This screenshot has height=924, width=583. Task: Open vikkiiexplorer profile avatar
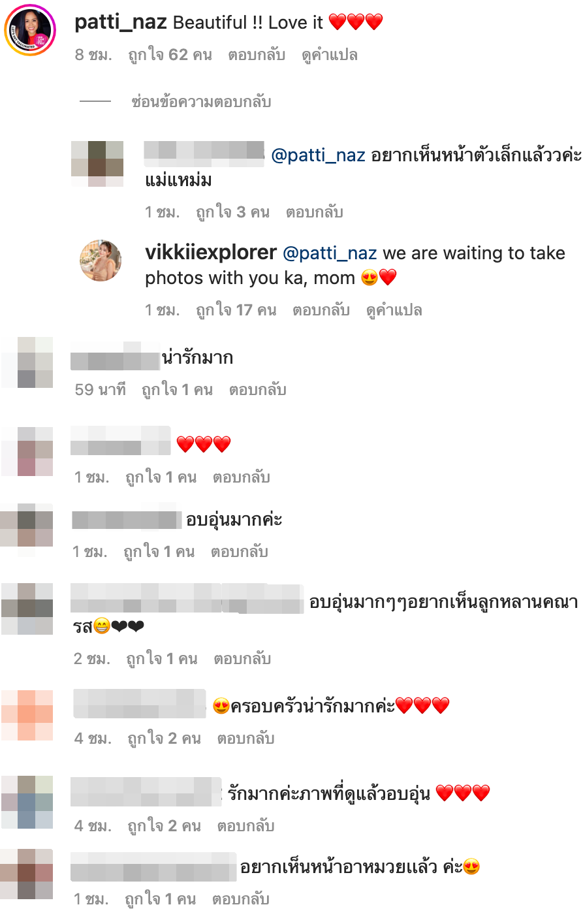(101, 260)
